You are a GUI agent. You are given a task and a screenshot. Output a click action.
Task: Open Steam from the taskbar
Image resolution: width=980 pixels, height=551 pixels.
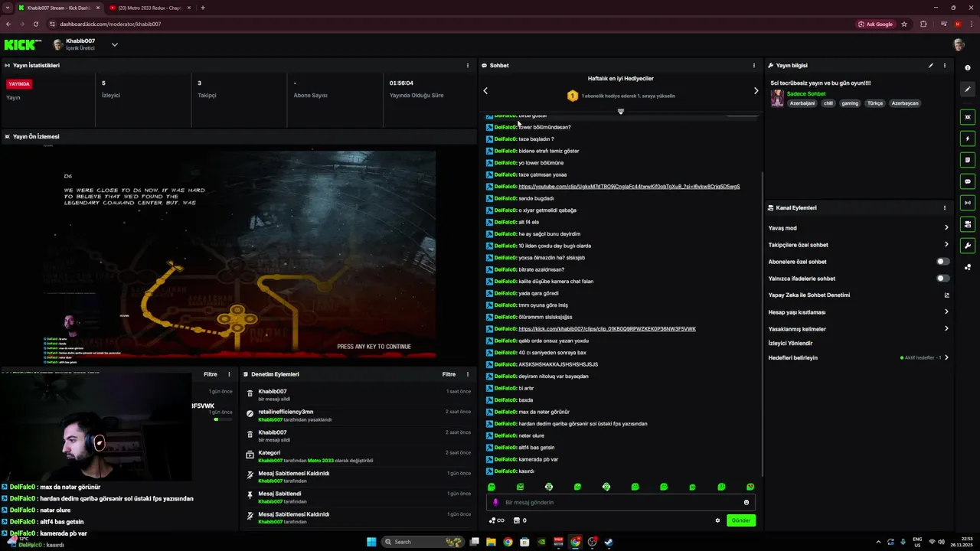609,542
